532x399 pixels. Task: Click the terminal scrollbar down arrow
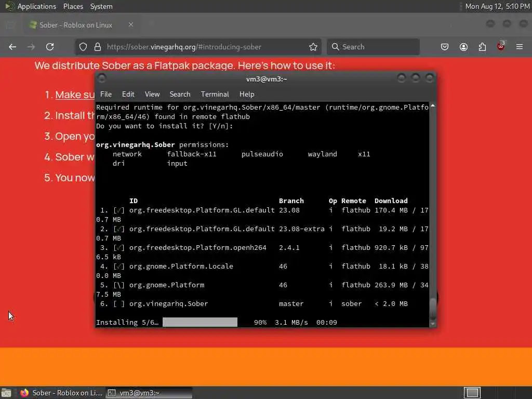[x=433, y=324]
